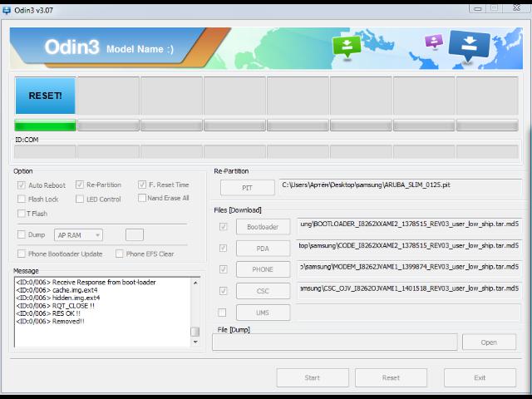Open the AP RAM dropdown

(79, 235)
